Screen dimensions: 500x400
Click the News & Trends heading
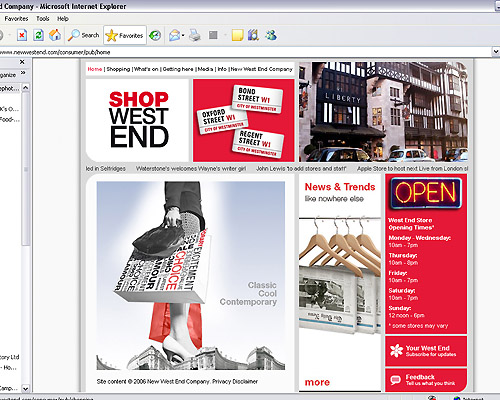340,187
